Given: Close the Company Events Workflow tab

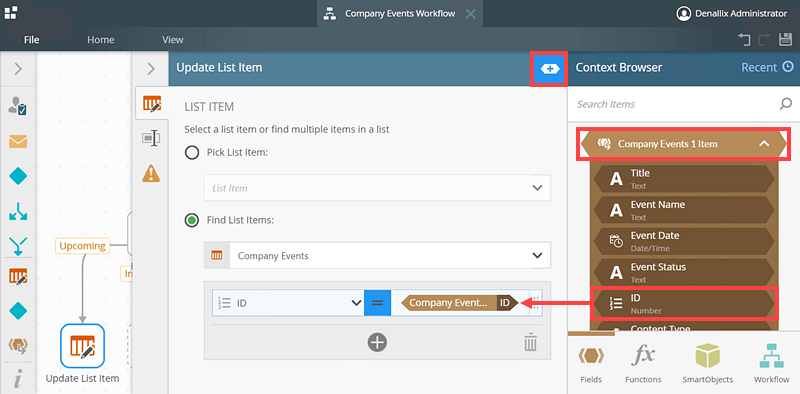Looking at the screenshot, I should pos(471,14).
